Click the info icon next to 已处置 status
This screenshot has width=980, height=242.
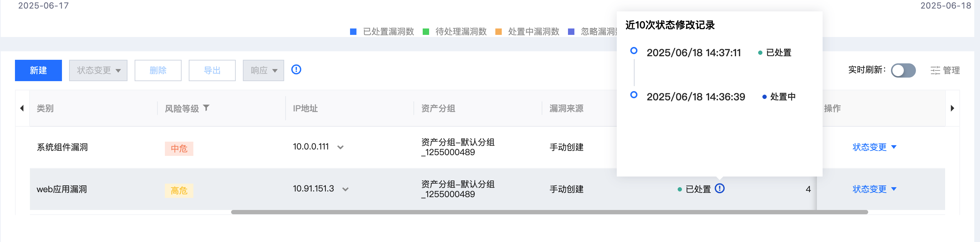tap(719, 188)
